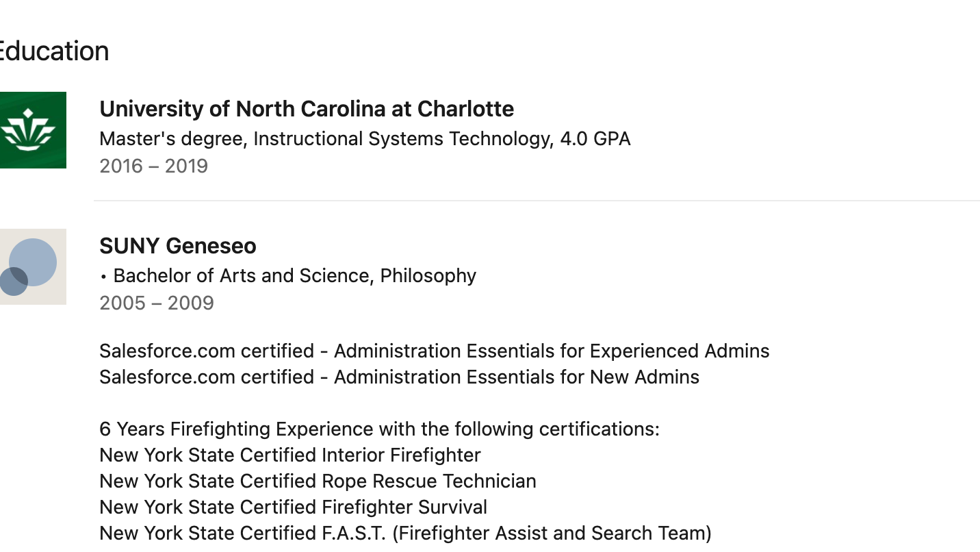This screenshot has height=552, width=980.
Task: Open the SUNY Geneseo school link
Action: coord(178,246)
